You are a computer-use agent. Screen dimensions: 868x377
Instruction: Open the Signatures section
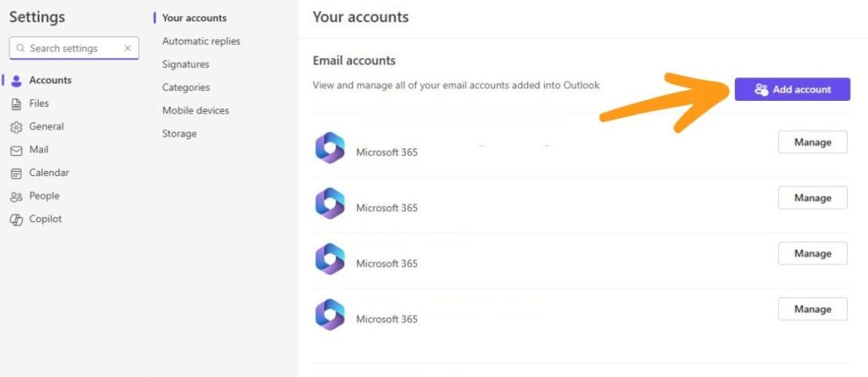coord(186,64)
